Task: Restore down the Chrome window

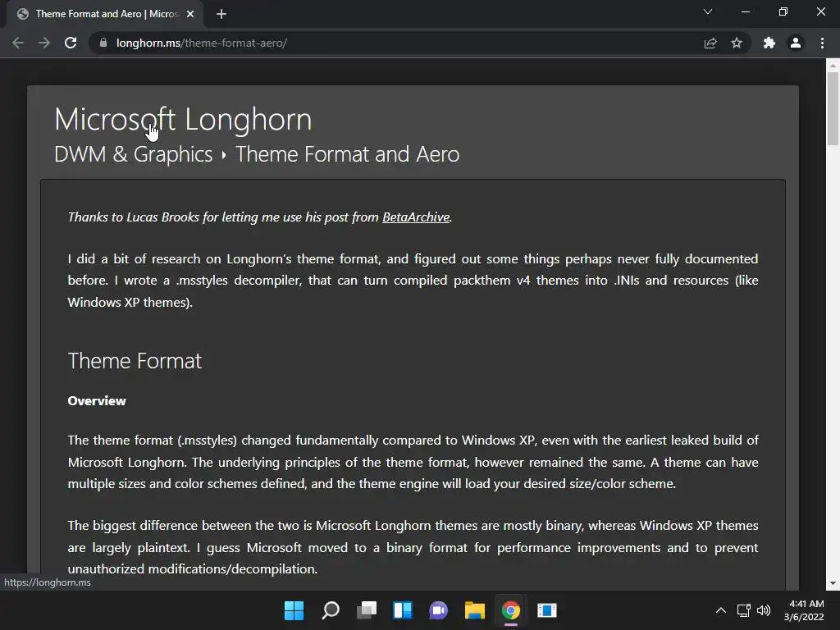Action: point(783,11)
